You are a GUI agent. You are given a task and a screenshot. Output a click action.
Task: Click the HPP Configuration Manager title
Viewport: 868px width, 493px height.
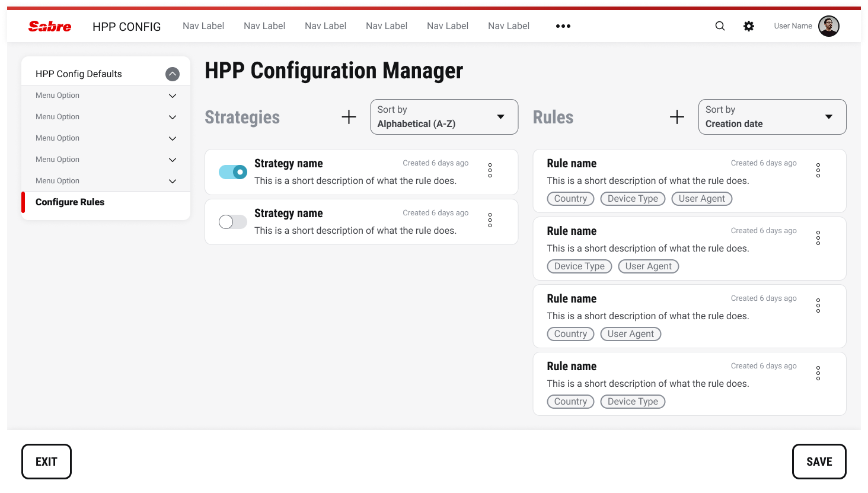coord(334,71)
